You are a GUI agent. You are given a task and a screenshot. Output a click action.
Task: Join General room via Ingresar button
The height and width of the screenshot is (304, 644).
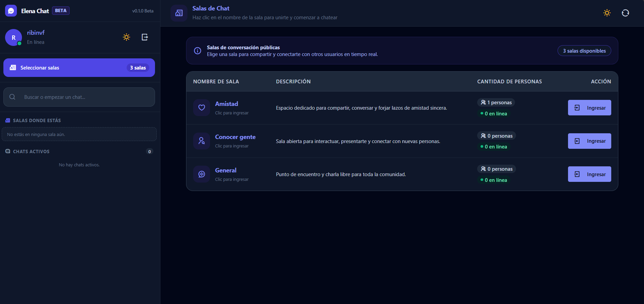(x=590, y=174)
